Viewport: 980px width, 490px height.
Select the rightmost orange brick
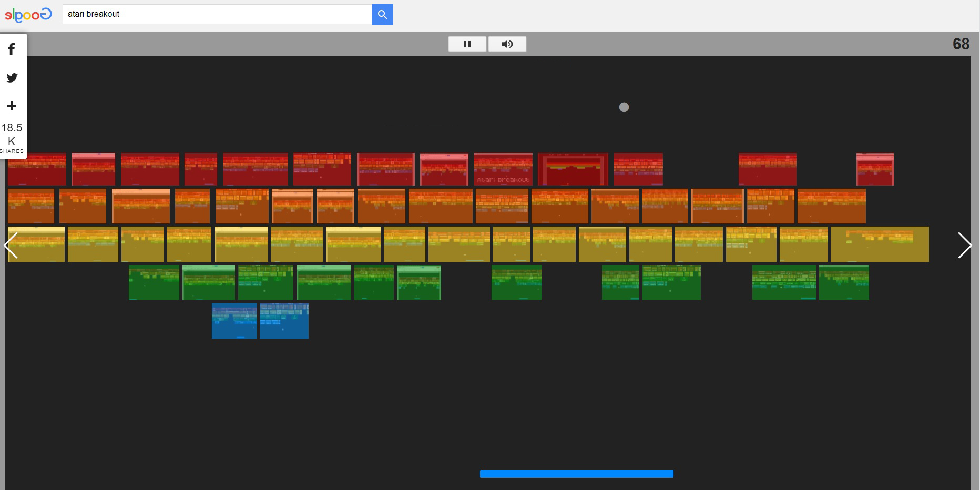[831, 206]
